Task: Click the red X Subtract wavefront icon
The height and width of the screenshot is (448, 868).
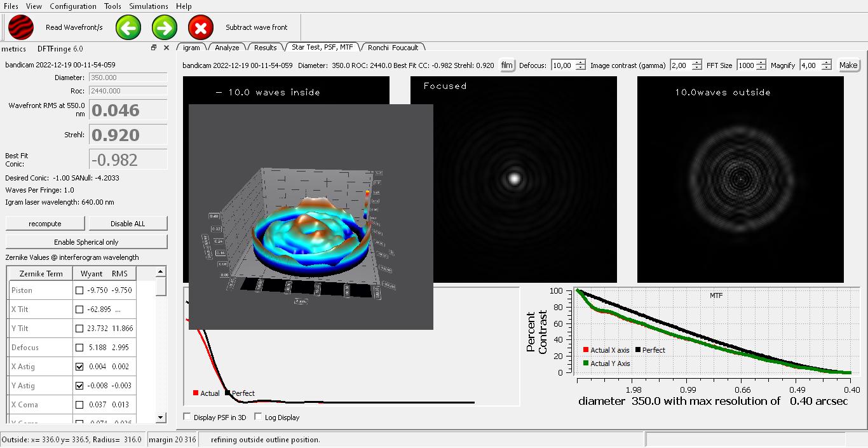Action: tap(201, 28)
